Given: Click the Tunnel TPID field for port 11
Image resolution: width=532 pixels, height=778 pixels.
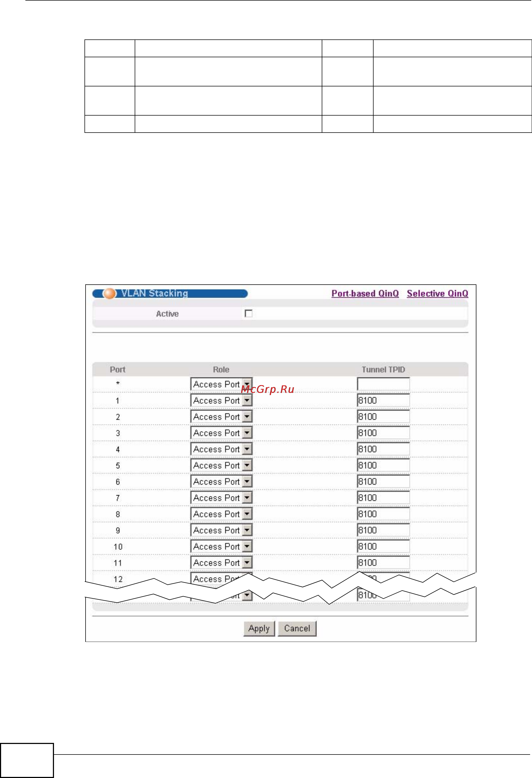Looking at the screenshot, I should [384, 563].
